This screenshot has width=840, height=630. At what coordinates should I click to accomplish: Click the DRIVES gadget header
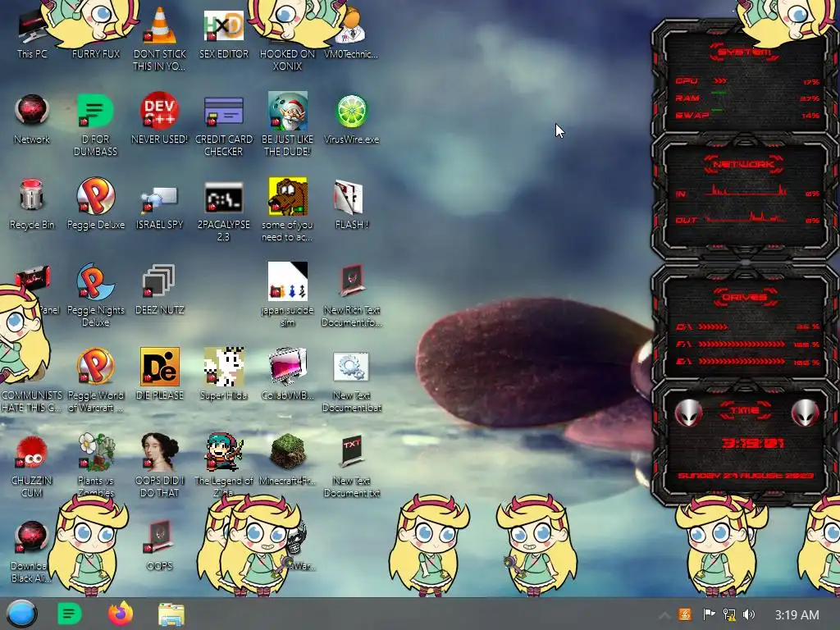(744, 297)
